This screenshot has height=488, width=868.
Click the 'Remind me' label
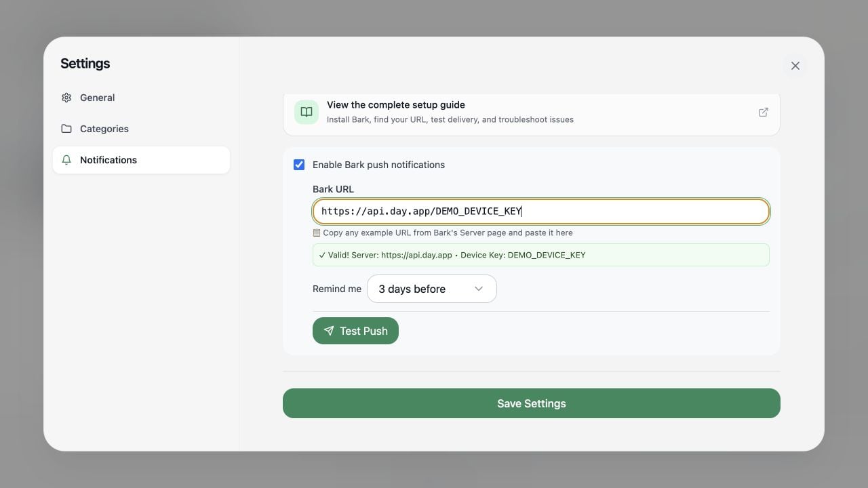click(x=337, y=289)
